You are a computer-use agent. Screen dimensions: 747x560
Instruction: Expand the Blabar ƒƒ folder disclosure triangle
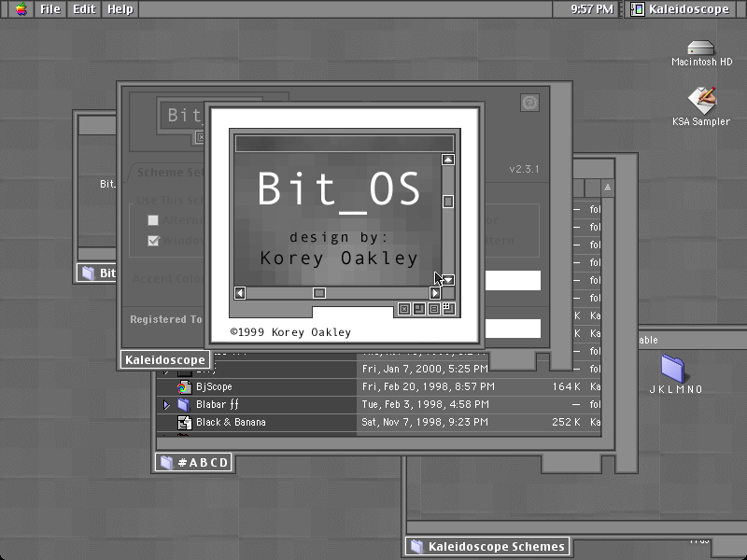coord(166,405)
